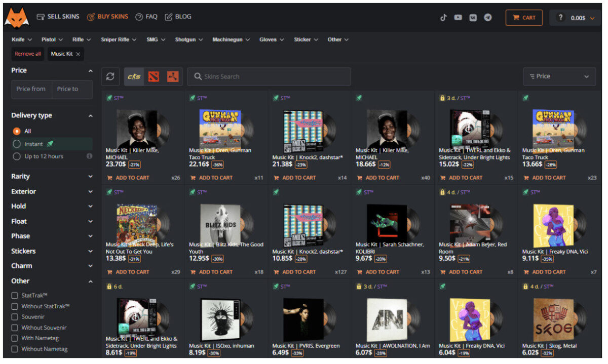Expand the Rarity filter section
608x364 pixels.
52,177
